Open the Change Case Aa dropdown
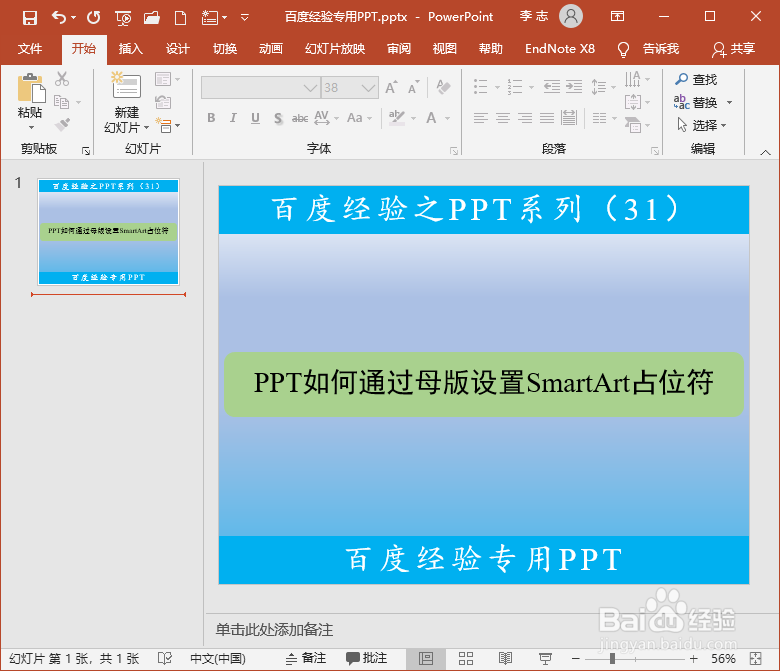Image resolution: width=780 pixels, height=671 pixels. [359, 118]
